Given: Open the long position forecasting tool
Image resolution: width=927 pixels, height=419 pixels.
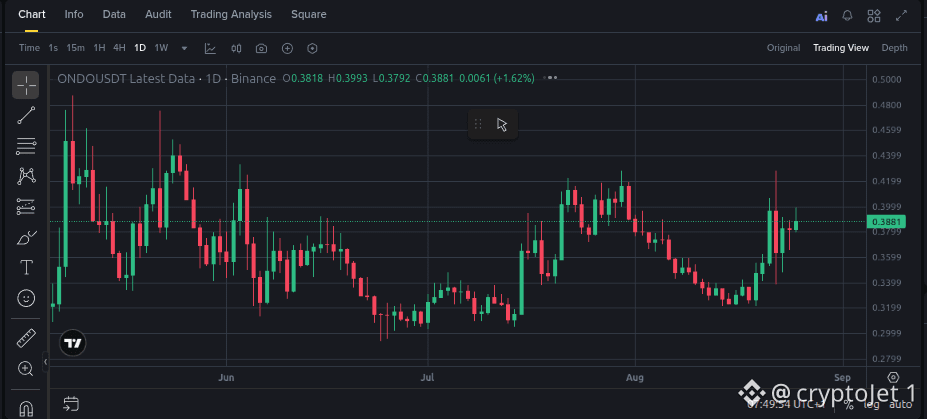Looking at the screenshot, I should click(26, 206).
